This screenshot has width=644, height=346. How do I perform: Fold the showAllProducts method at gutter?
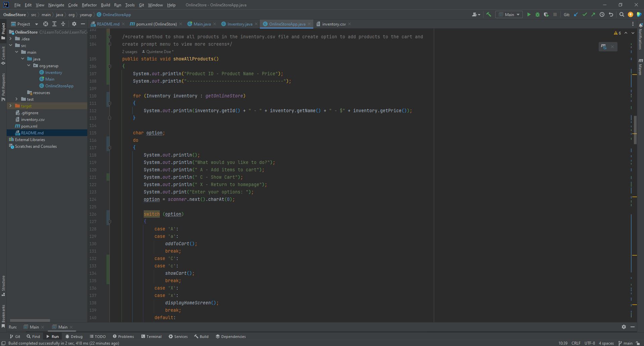109,67
